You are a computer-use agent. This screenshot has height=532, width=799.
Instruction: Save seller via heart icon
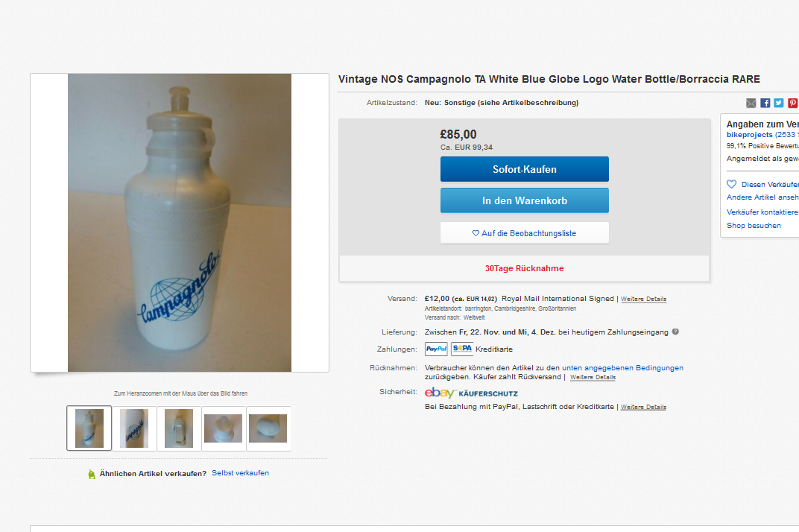(x=732, y=184)
